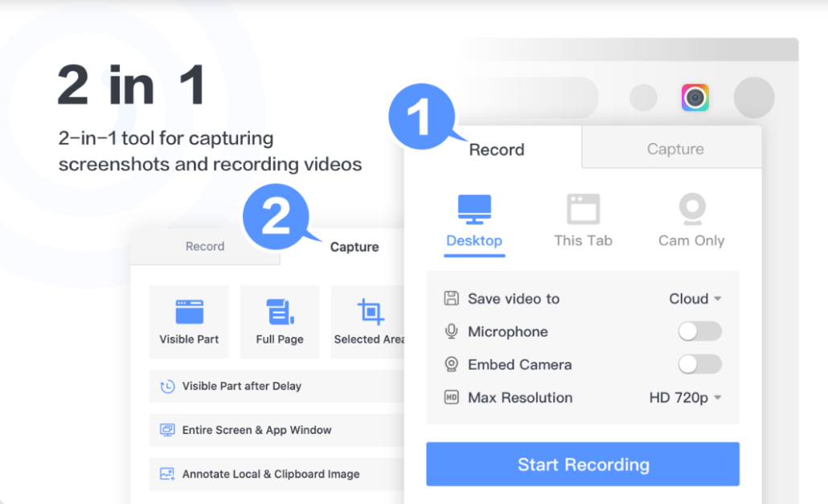Toggle the Embed Camera switch
This screenshot has height=504, width=828.
tap(699, 364)
